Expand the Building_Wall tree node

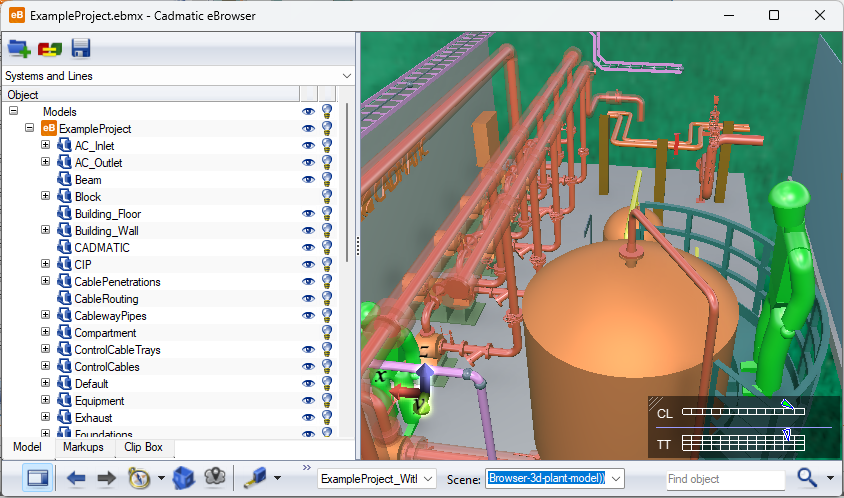pyautogui.click(x=45, y=230)
